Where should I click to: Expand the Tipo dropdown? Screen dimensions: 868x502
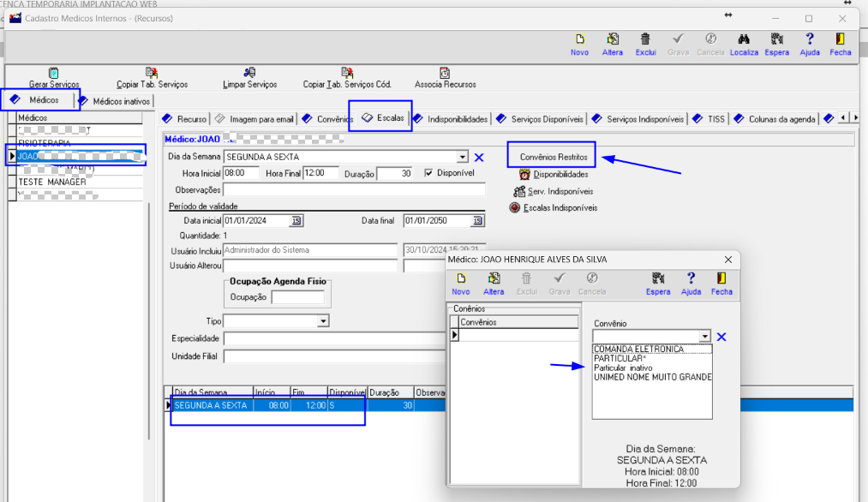pyautogui.click(x=323, y=321)
